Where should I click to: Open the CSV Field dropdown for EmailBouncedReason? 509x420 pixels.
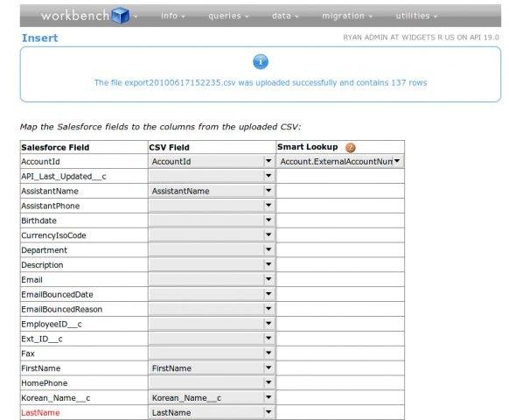212,309
